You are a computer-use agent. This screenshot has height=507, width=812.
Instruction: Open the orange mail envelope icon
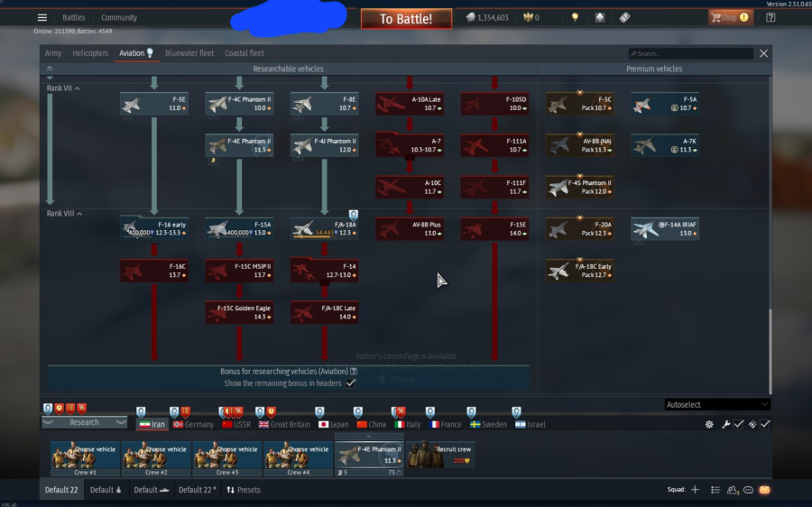[x=764, y=490]
